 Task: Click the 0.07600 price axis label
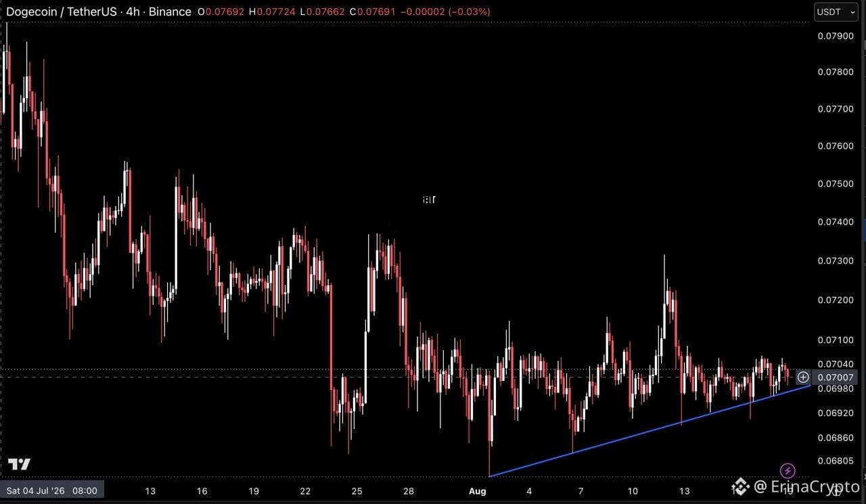coord(836,146)
